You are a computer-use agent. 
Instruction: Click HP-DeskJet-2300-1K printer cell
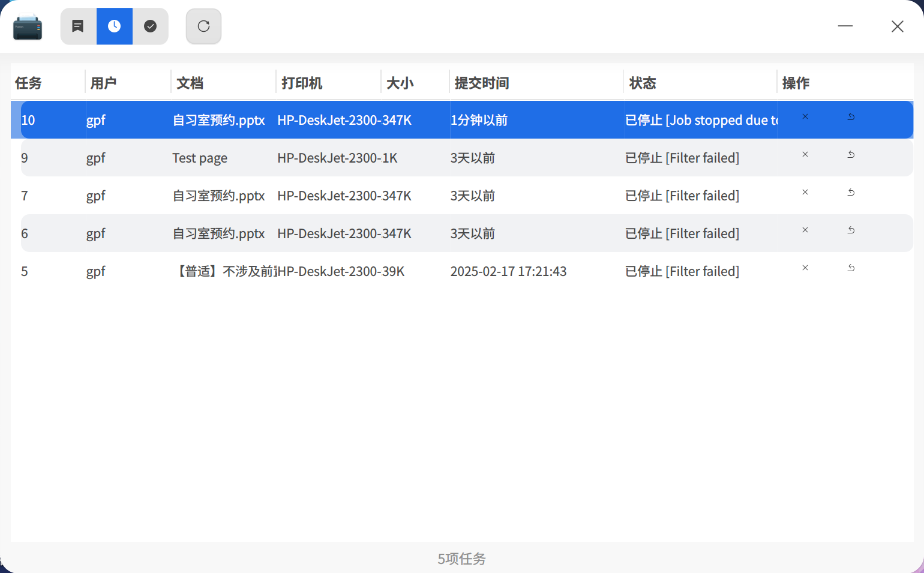[337, 158]
